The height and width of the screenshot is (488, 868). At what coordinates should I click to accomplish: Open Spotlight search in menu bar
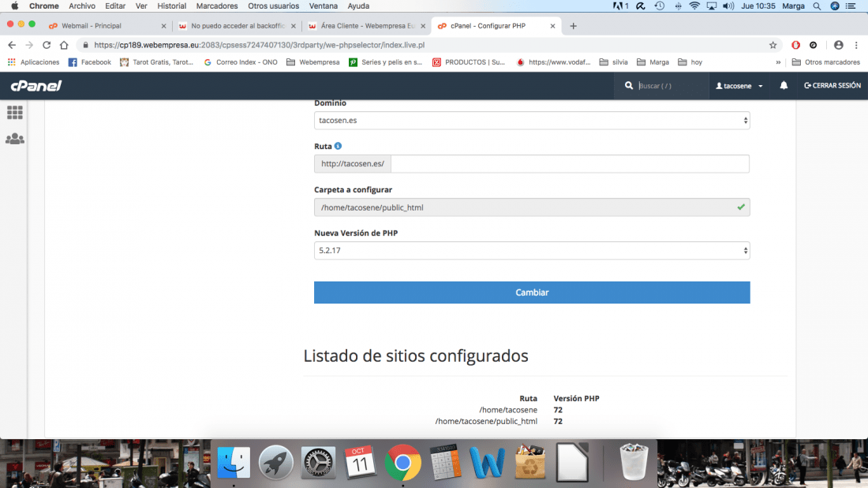click(x=817, y=6)
